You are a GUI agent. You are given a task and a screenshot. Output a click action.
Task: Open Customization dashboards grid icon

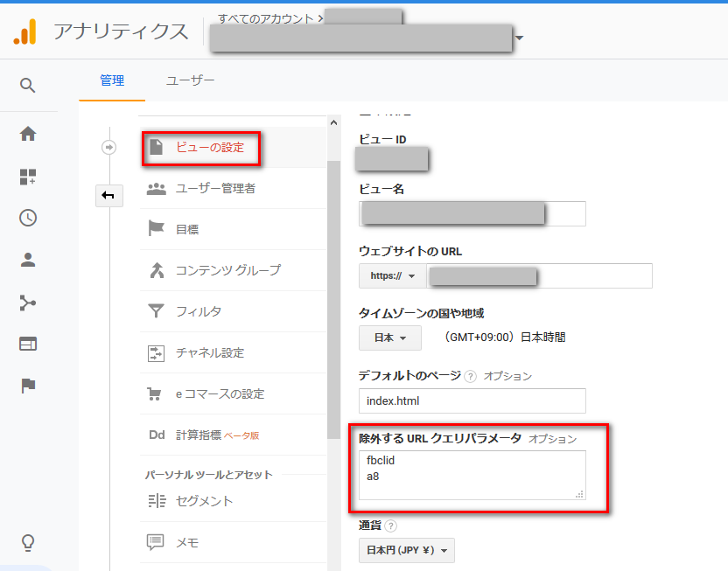[28, 177]
